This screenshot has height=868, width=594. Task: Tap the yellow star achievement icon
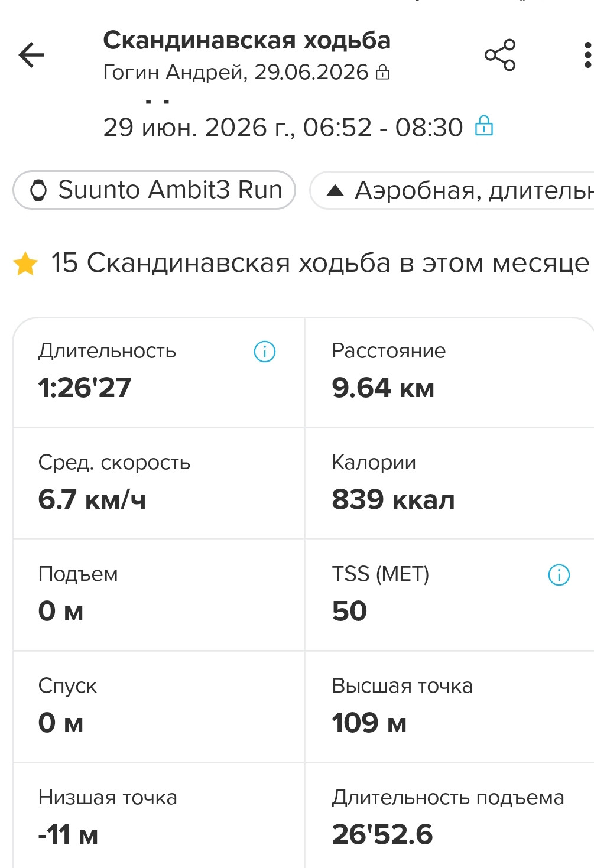25,264
